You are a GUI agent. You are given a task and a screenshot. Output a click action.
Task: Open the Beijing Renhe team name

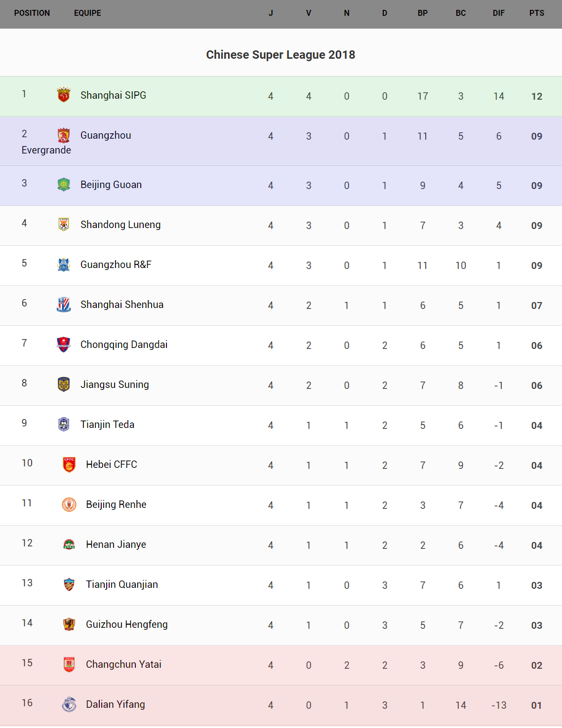(x=116, y=504)
